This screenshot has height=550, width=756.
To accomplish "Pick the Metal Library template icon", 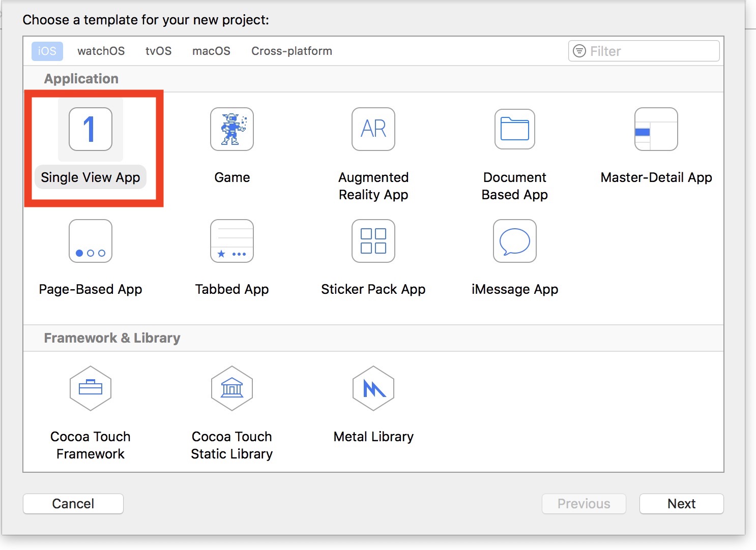I will click(373, 388).
